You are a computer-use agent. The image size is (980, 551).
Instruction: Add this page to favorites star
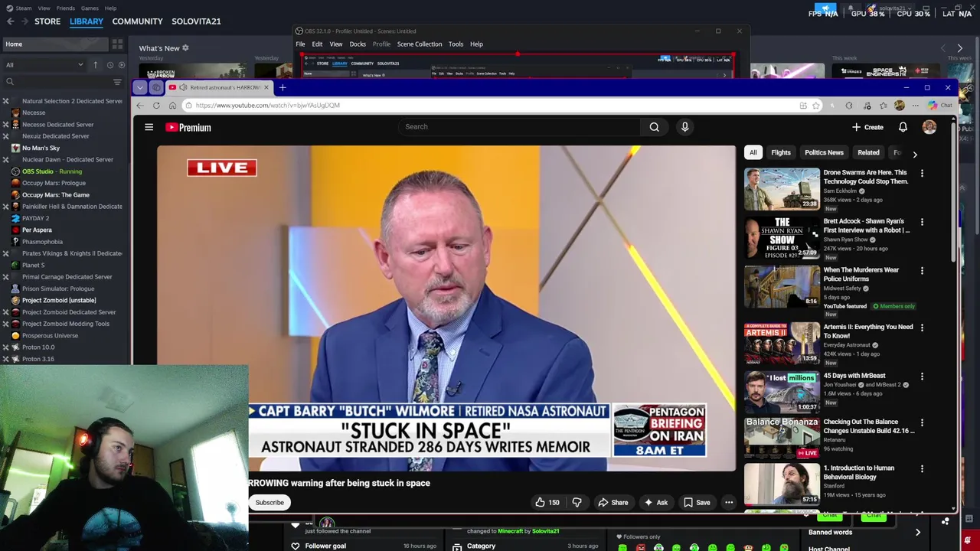pos(816,106)
